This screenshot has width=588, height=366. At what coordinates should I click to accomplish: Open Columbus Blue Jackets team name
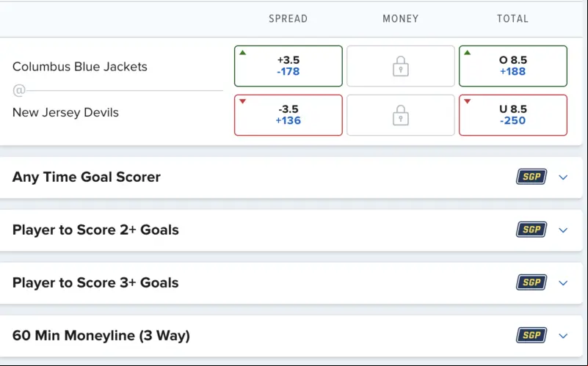pos(80,67)
